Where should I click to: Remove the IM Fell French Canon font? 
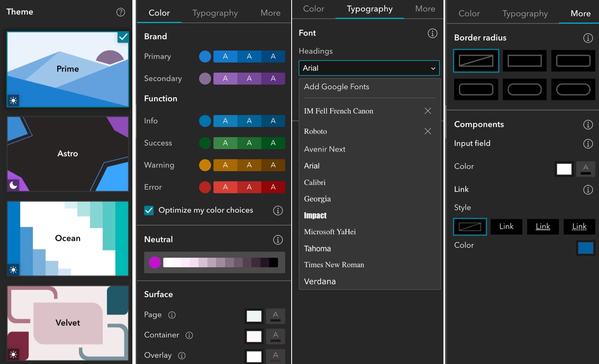[427, 111]
